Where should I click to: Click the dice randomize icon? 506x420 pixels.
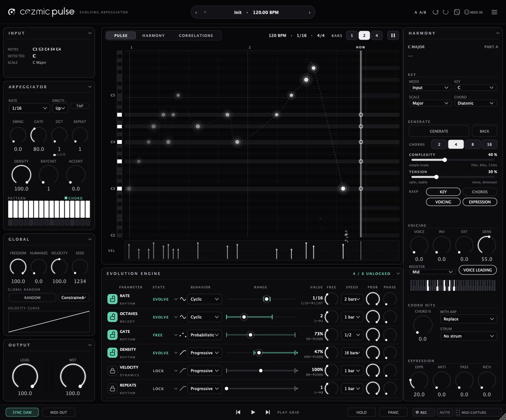point(457,12)
